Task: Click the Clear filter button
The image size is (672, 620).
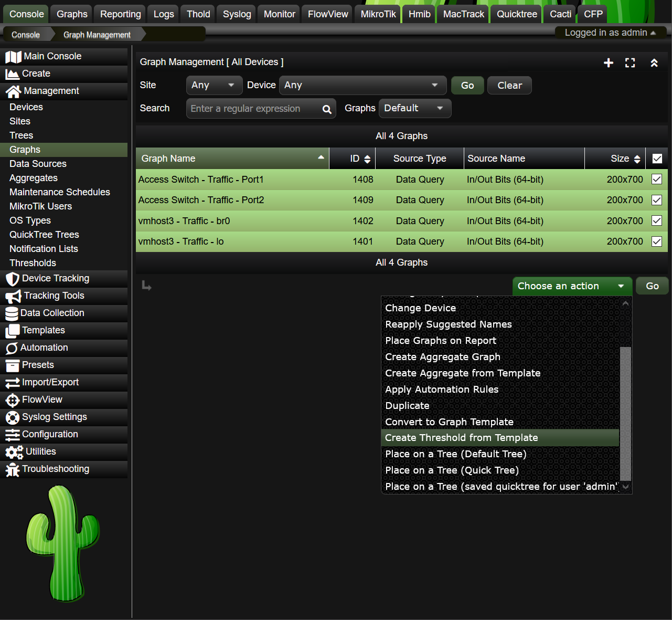Action: pyautogui.click(x=509, y=86)
